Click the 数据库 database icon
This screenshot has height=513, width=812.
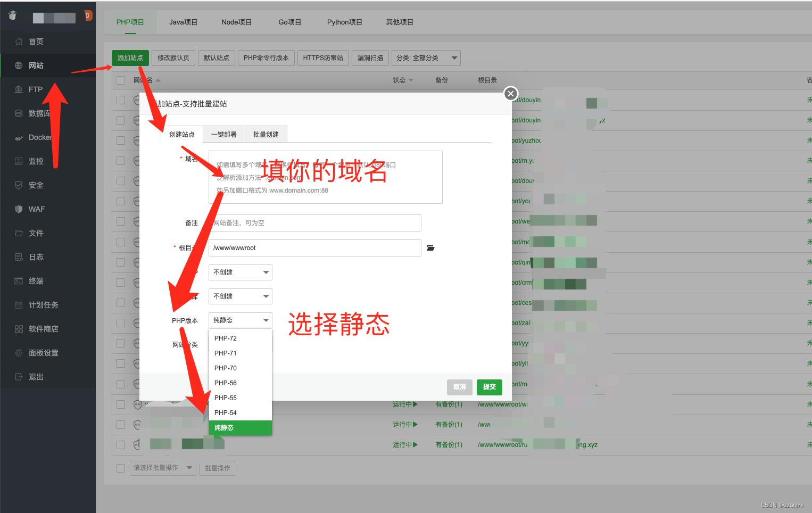19,113
